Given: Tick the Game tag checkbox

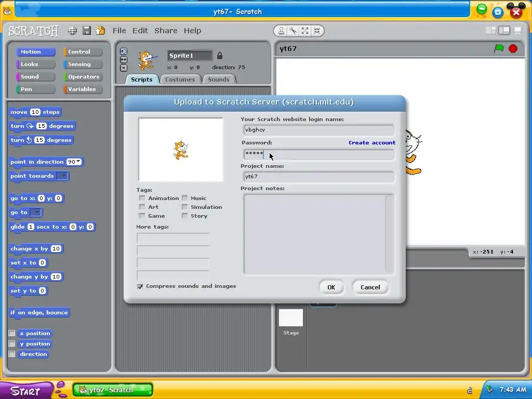Looking at the screenshot, I should [x=142, y=216].
